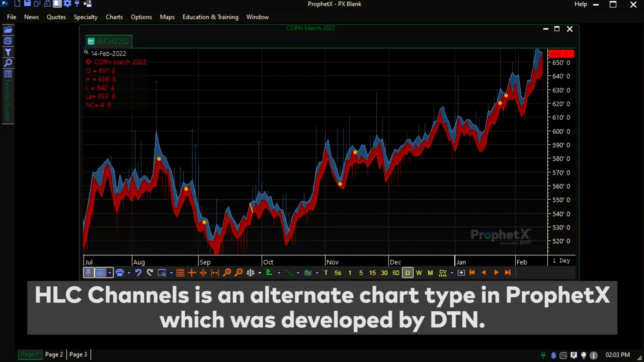This screenshot has height=362, width=644.
Task: Open the Specialty menu
Action: pyautogui.click(x=86, y=17)
